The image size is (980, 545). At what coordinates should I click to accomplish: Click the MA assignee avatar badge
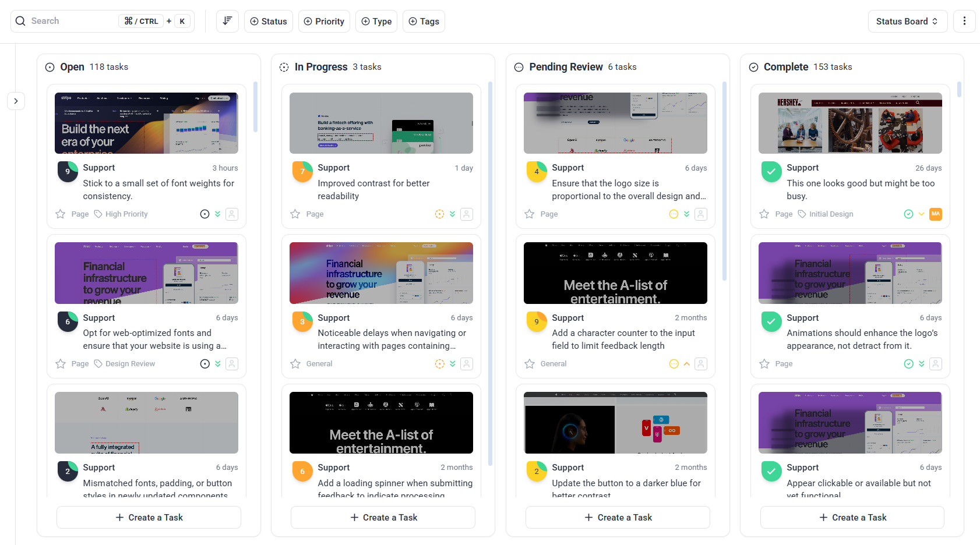pyautogui.click(x=936, y=214)
